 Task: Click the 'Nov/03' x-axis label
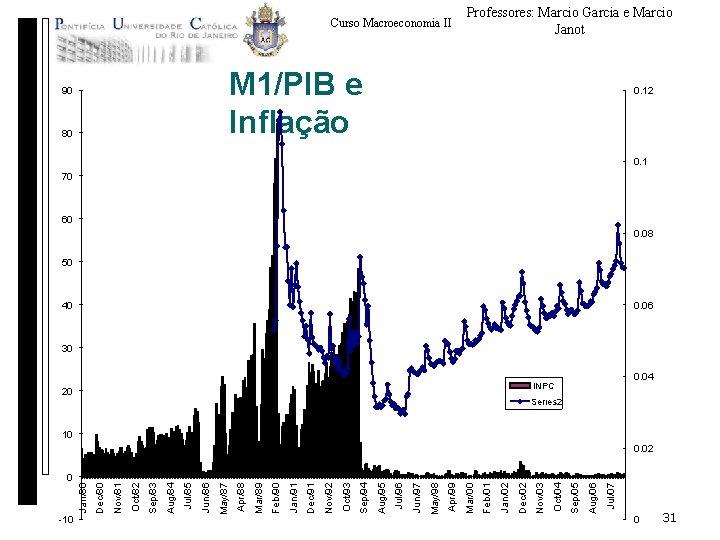[540, 497]
